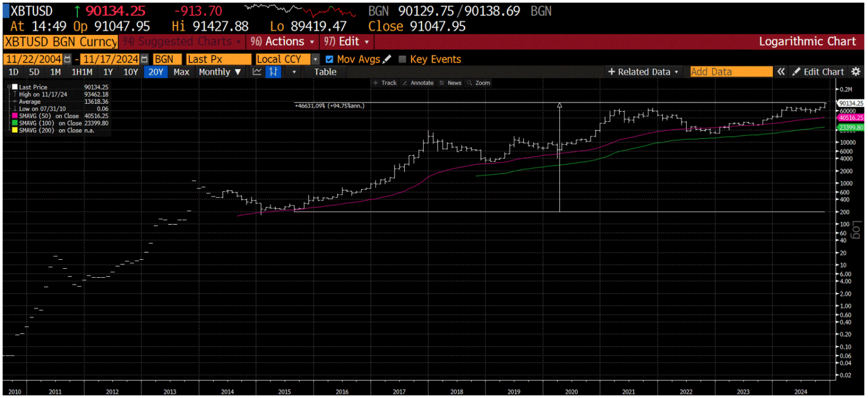Select the bar chart style icon
Viewport: 868px width, 398px height.
tap(274, 72)
